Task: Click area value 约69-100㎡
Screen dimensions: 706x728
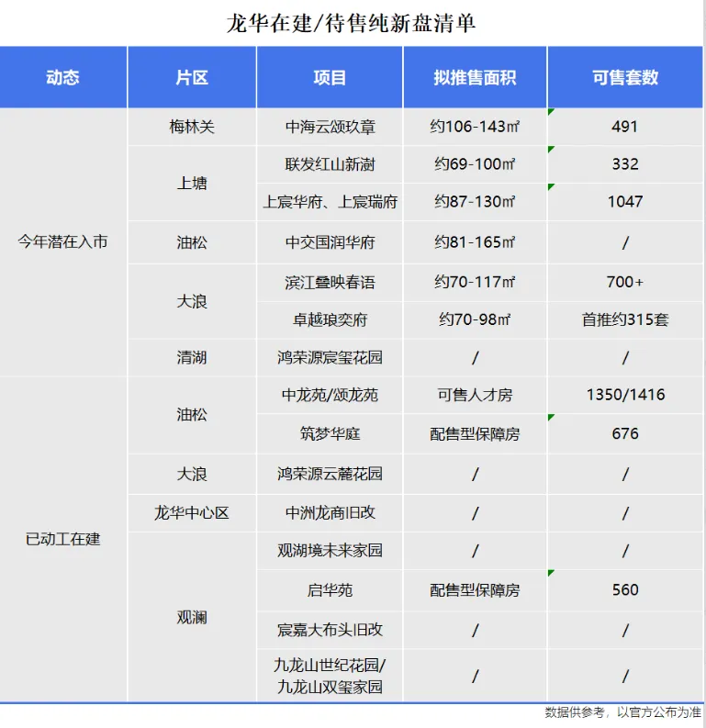Action: tap(475, 164)
